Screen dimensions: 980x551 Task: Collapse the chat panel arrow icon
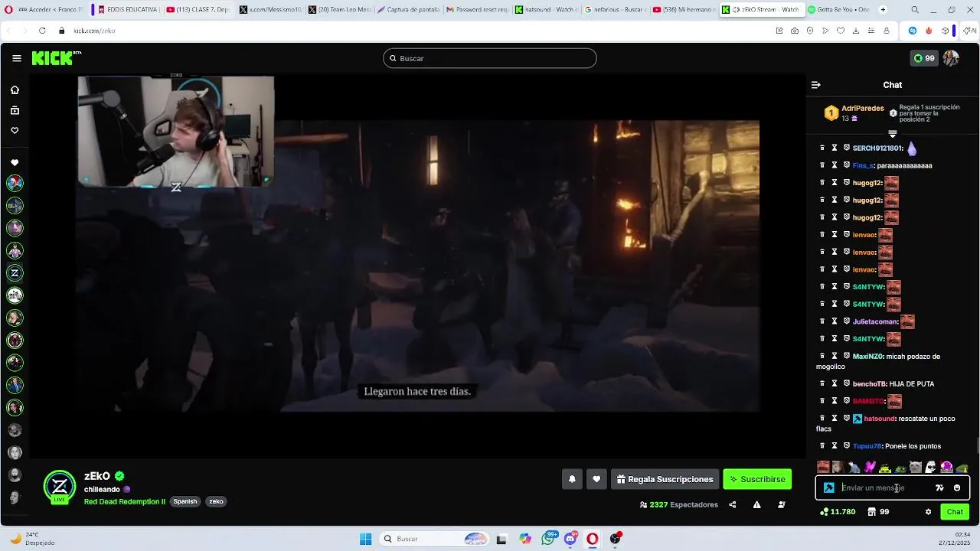tap(816, 85)
